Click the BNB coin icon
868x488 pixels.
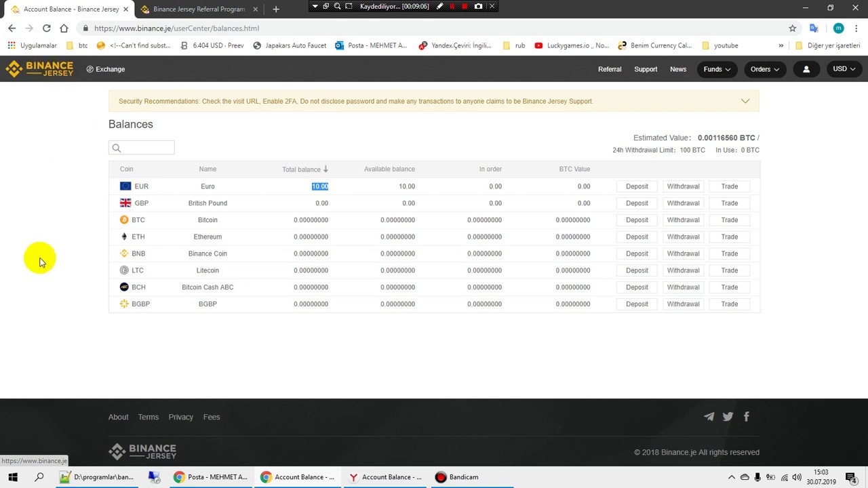pos(124,253)
